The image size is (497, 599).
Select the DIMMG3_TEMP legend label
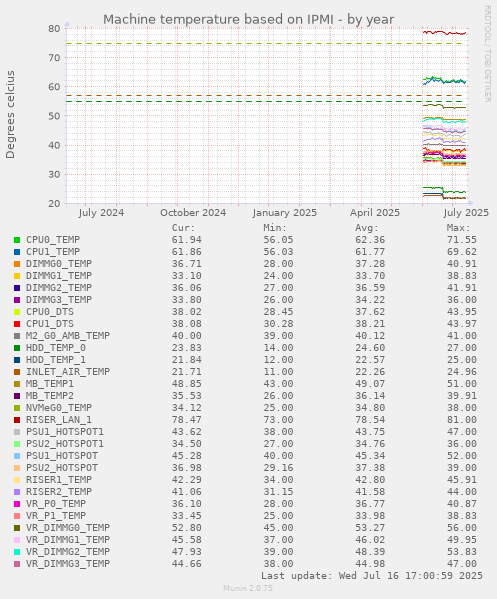coord(59,300)
